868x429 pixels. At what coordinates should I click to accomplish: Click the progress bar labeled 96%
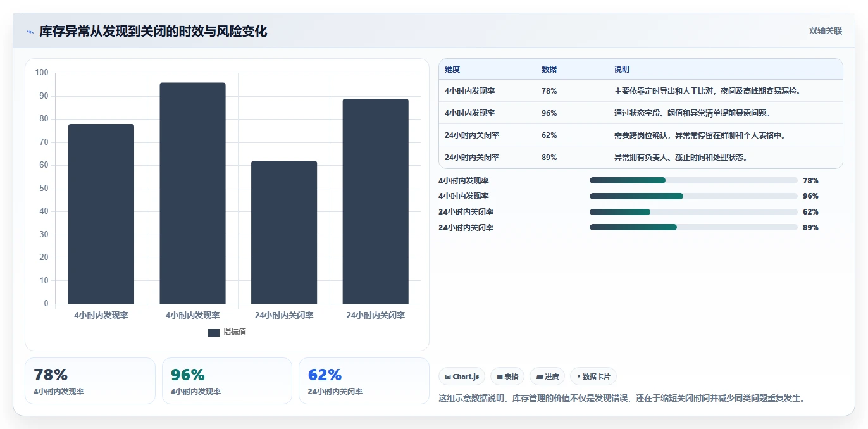(693, 196)
